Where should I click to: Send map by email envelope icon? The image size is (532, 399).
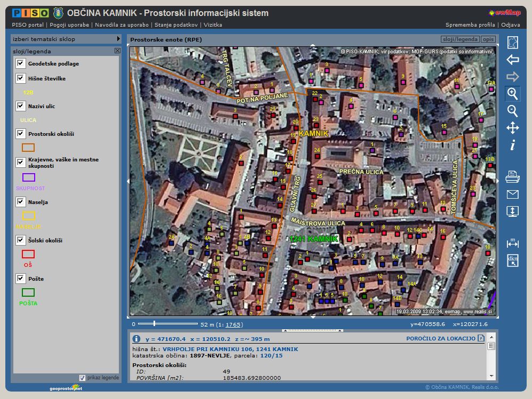pyautogui.click(x=512, y=194)
